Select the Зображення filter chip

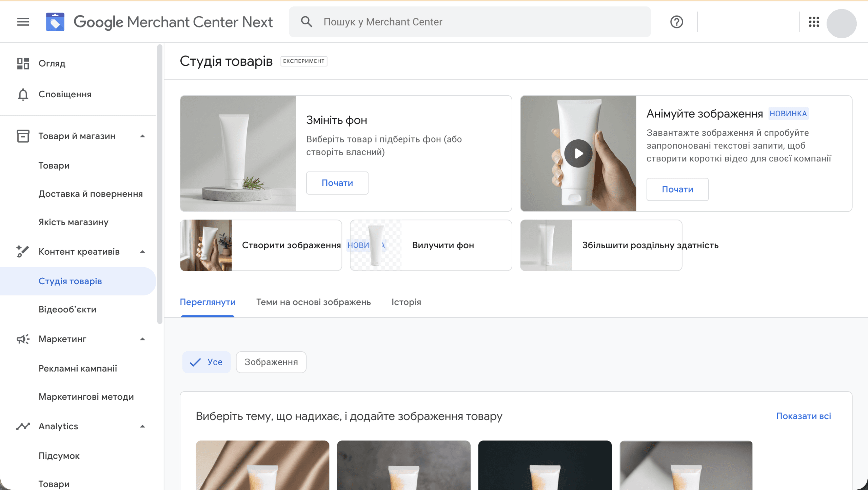coord(271,362)
